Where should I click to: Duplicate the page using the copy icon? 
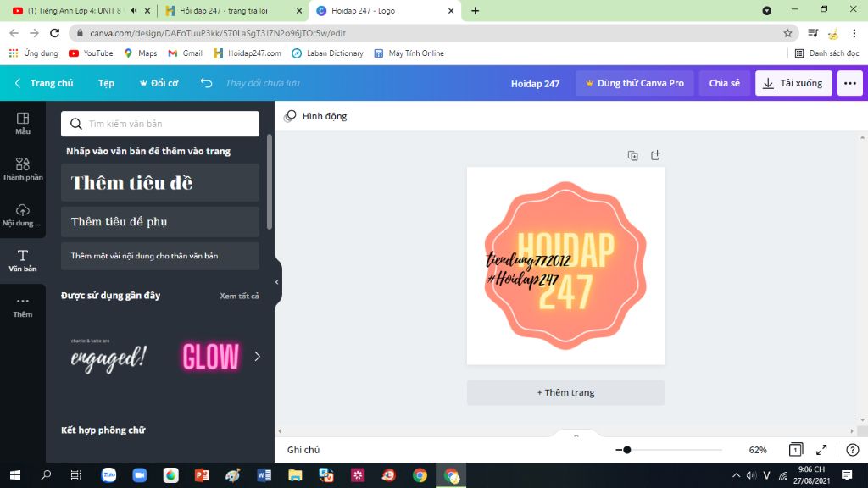point(632,156)
